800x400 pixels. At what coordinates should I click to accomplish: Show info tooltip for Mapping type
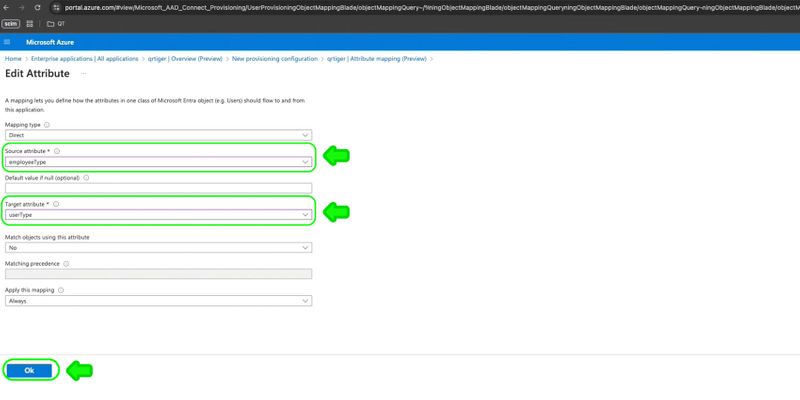coord(46,124)
